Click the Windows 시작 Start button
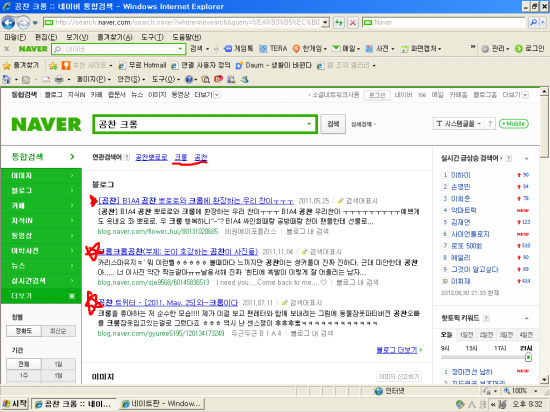This screenshot has width=550, height=412. (x=14, y=404)
